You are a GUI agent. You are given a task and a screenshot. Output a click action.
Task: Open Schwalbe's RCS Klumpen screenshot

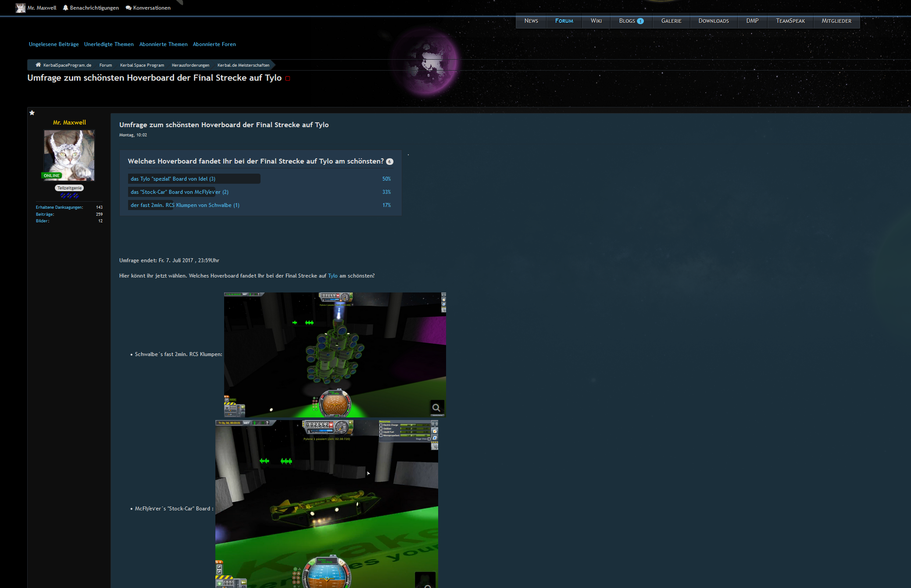(x=335, y=354)
